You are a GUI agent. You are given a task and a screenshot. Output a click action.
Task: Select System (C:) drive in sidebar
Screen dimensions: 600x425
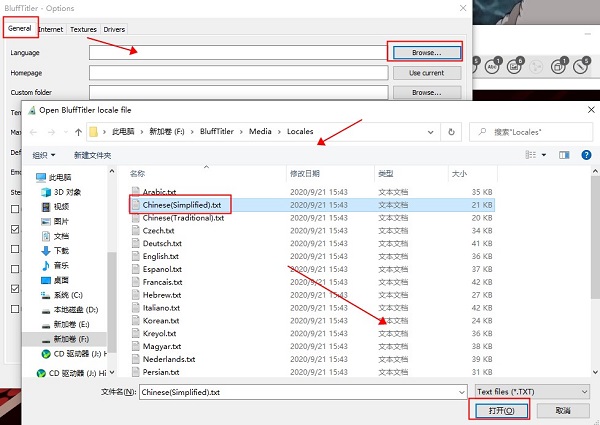tap(67, 295)
